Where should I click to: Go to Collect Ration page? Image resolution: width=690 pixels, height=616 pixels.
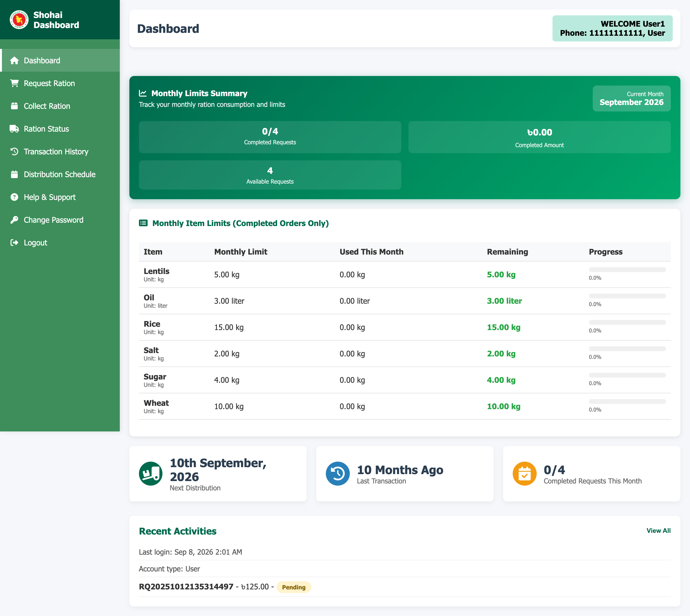pos(60,106)
